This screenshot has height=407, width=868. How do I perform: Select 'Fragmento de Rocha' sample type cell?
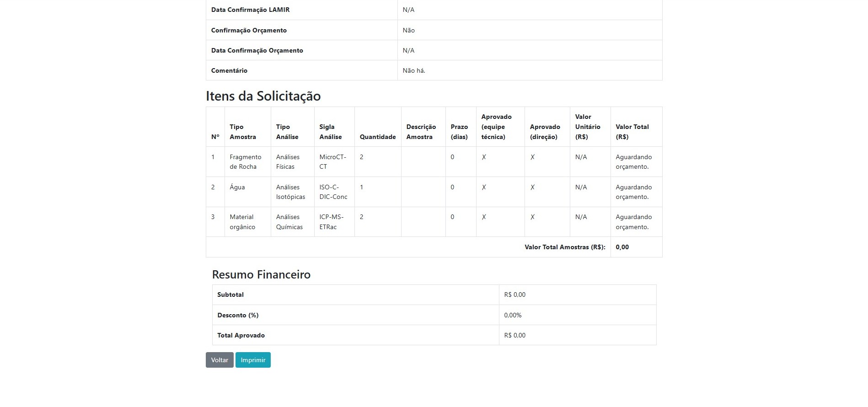(247, 162)
